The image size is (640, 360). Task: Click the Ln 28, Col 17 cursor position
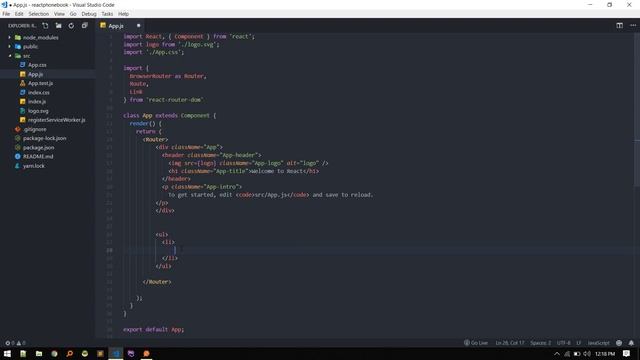tap(509, 343)
